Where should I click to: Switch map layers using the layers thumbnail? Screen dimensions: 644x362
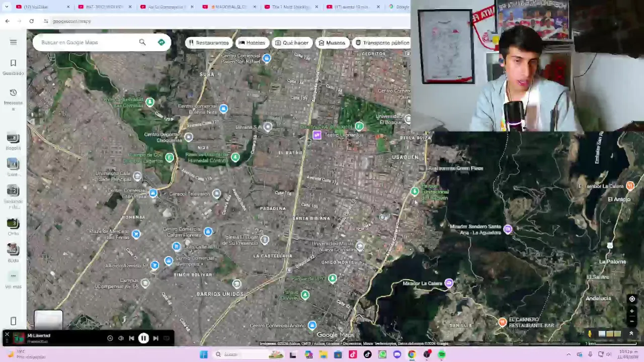(48, 320)
